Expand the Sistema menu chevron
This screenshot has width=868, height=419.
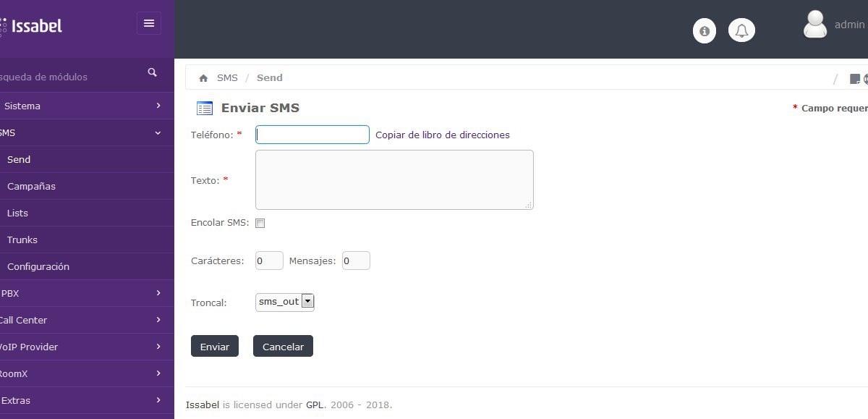click(x=158, y=106)
